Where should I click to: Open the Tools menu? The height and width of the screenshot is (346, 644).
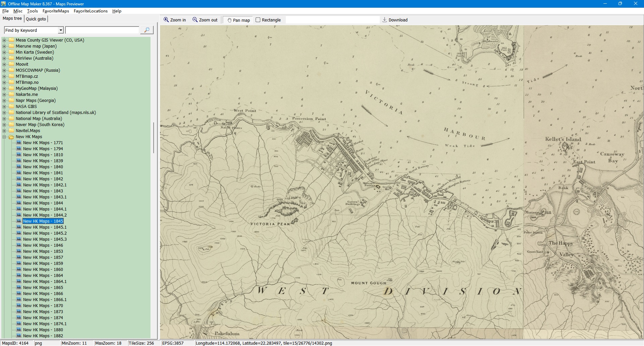point(32,11)
